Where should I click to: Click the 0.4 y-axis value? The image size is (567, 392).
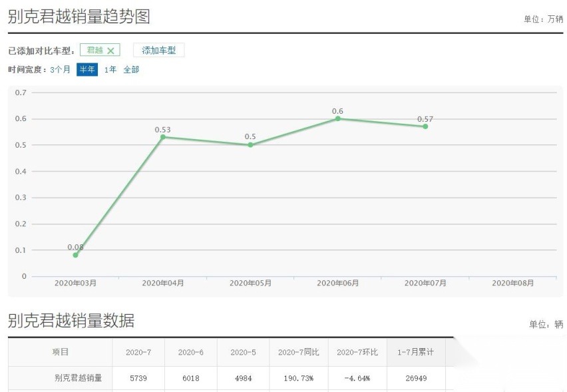coord(21,172)
